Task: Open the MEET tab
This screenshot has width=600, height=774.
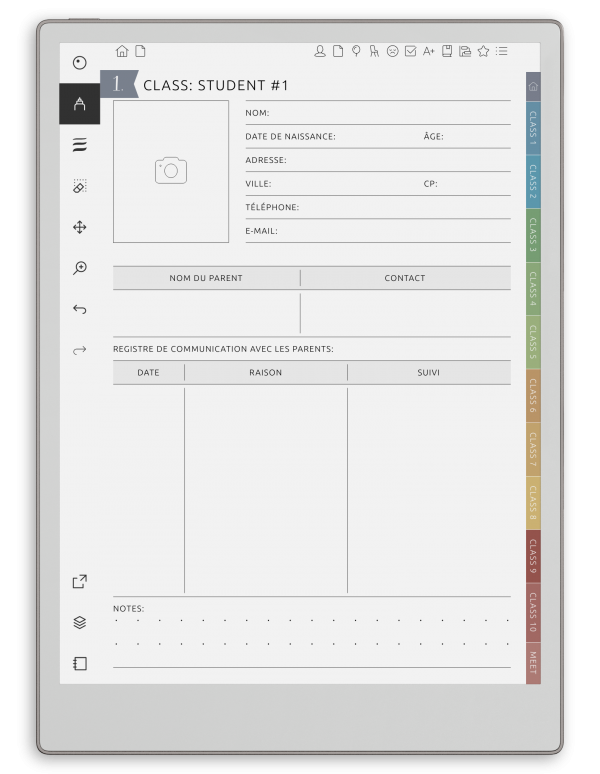Action: pyautogui.click(x=533, y=663)
